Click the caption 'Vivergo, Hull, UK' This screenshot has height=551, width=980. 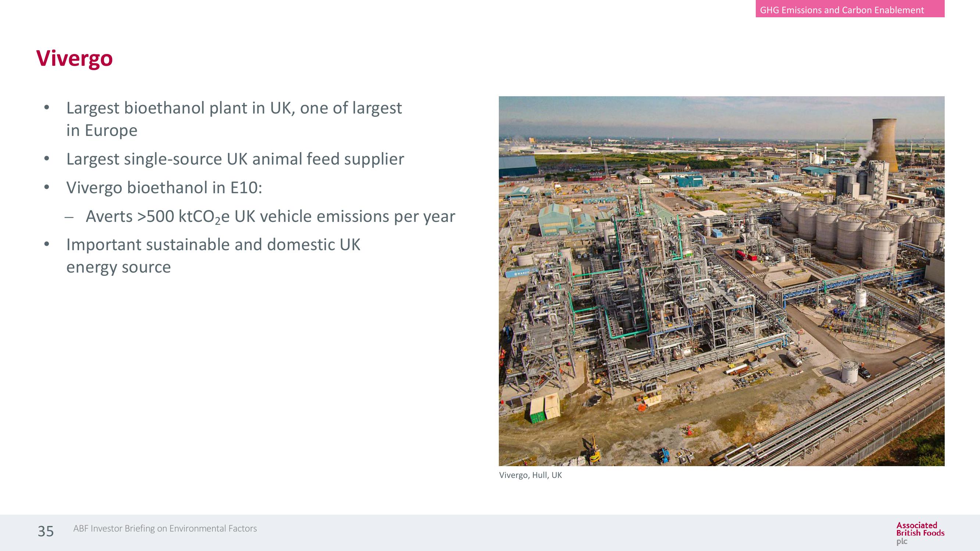point(530,475)
